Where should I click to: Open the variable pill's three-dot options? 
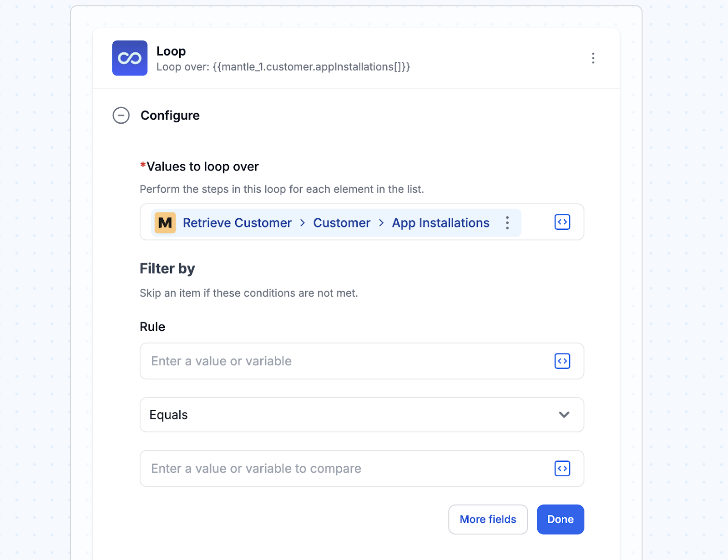click(x=507, y=223)
